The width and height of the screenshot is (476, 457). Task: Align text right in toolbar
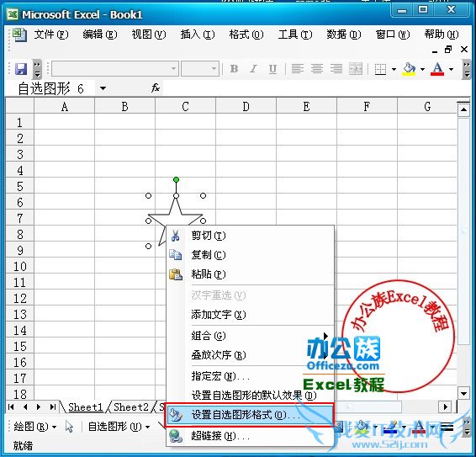point(336,69)
